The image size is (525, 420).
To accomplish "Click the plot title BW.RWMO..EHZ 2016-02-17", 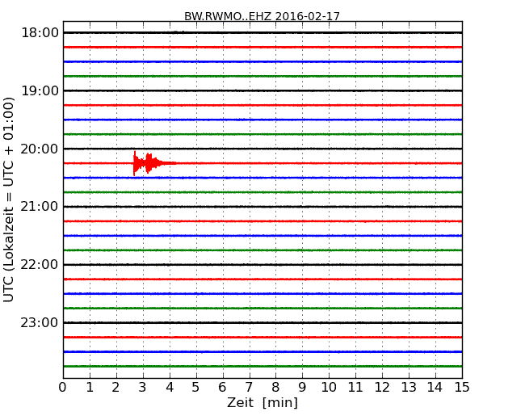I will pyautogui.click(x=262, y=16).
